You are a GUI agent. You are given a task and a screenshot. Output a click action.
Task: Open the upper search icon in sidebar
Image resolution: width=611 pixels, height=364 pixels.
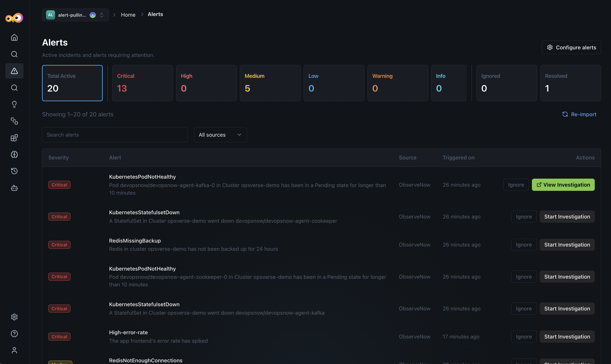[x=14, y=54]
